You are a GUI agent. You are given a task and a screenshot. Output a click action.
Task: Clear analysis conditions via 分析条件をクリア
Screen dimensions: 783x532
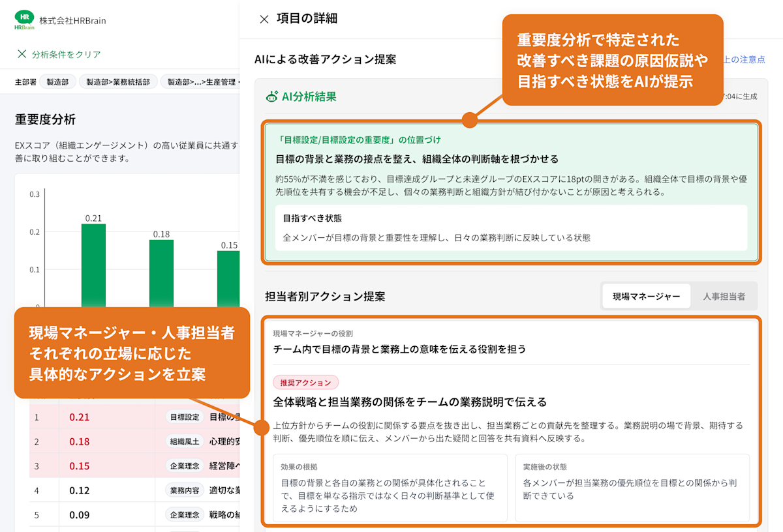(67, 54)
